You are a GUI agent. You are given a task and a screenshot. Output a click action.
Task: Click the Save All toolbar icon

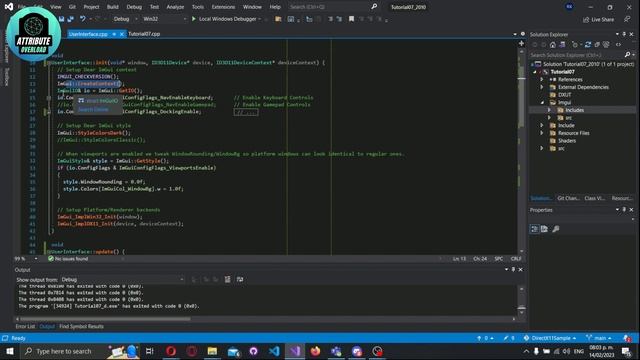click(x=71, y=19)
